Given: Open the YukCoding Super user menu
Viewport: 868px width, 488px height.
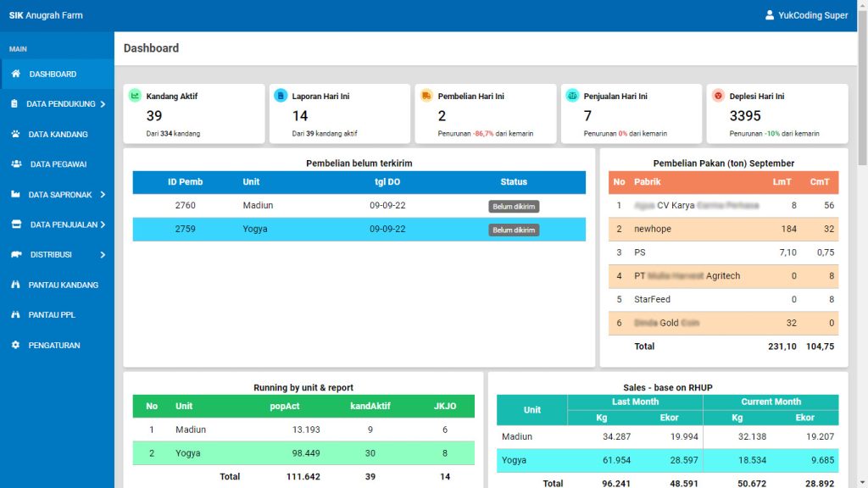Looking at the screenshot, I should (806, 15).
